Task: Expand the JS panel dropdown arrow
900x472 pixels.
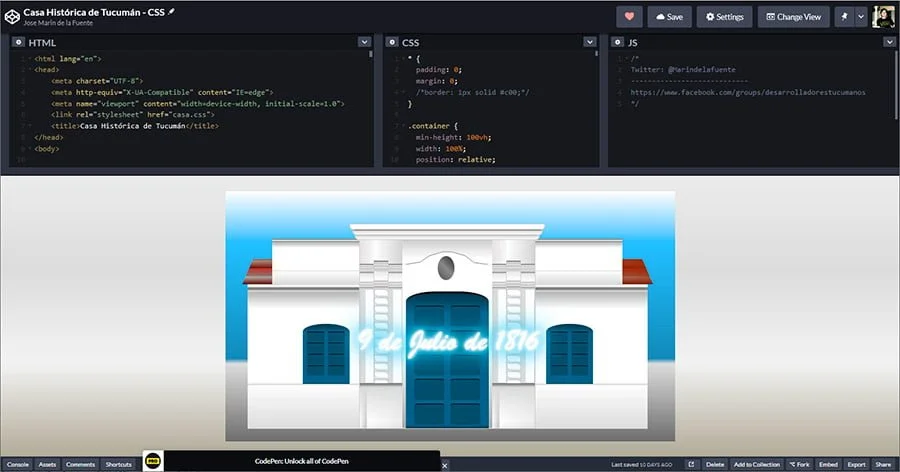Action: tap(889, 43)
